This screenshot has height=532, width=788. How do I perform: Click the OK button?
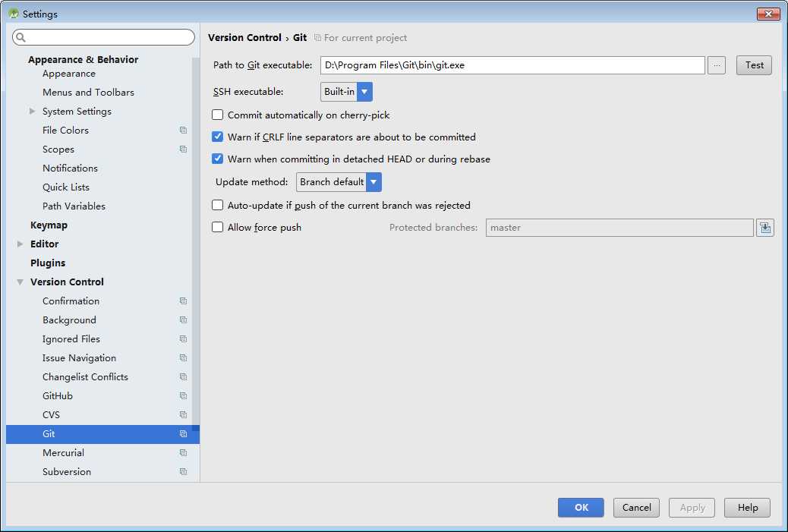(x=581, y=508)
